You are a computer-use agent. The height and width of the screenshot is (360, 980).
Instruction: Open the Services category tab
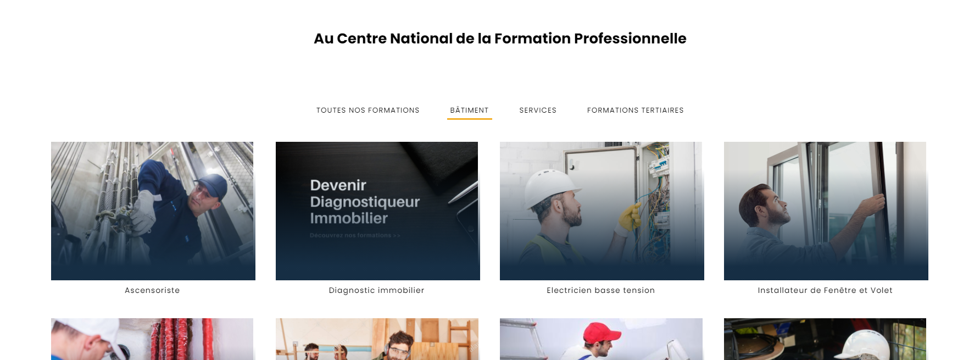538,110
